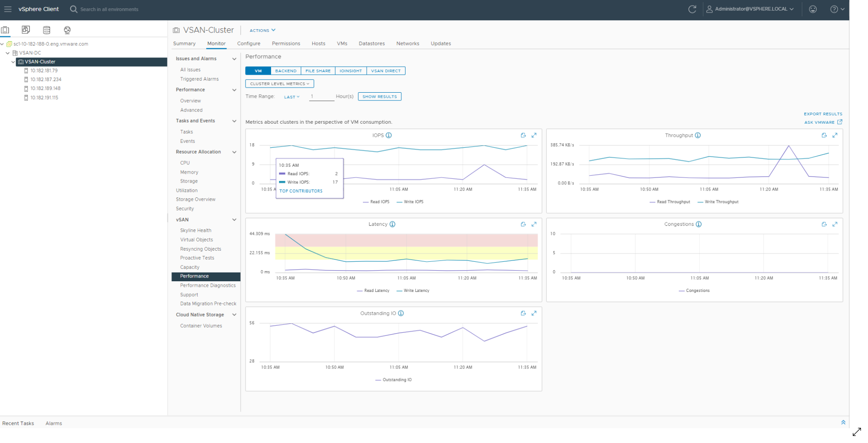Image resolution: width=868 pixels, height=443 pixels.
Task: Click the hours input field
Action: (321, 96)
